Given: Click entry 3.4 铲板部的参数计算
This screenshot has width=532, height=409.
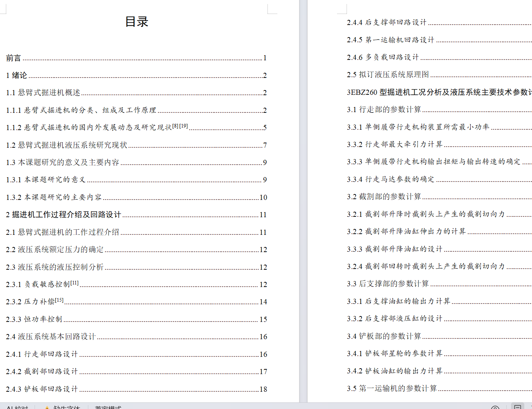Looking at the screenshot, I should [x=439, y=336].
